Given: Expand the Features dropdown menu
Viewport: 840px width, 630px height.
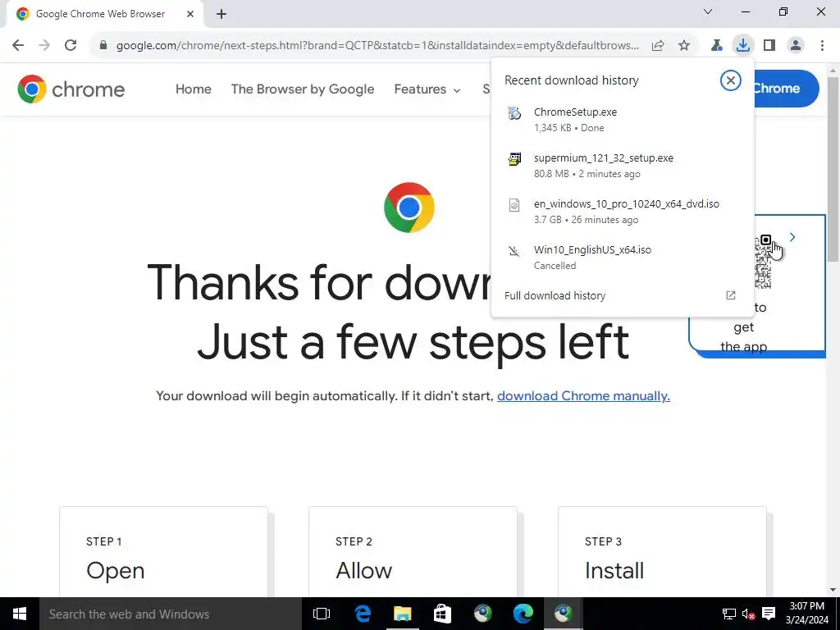Looking at the screenshot, I should [x=427, y=89].
